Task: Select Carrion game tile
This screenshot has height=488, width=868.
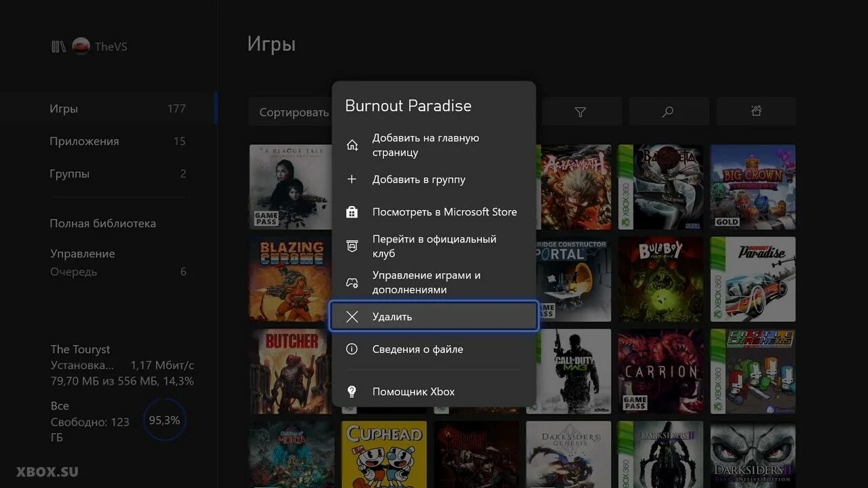Action: 660,371
